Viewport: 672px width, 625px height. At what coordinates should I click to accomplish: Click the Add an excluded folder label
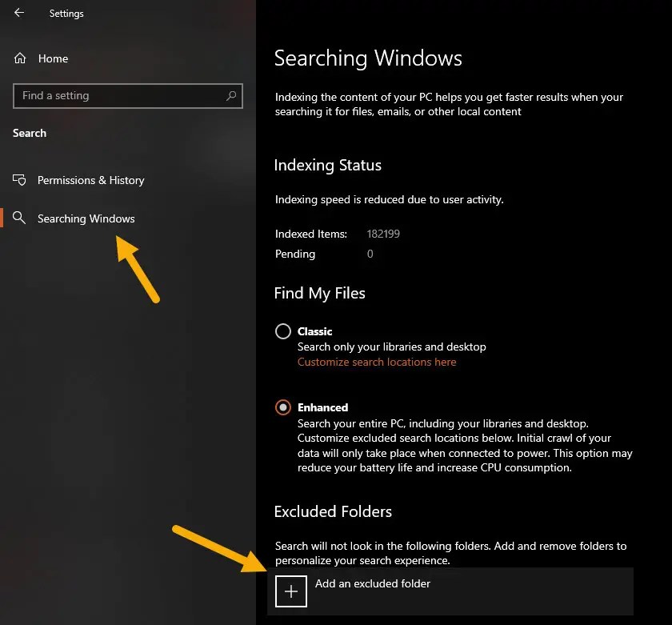373,583
